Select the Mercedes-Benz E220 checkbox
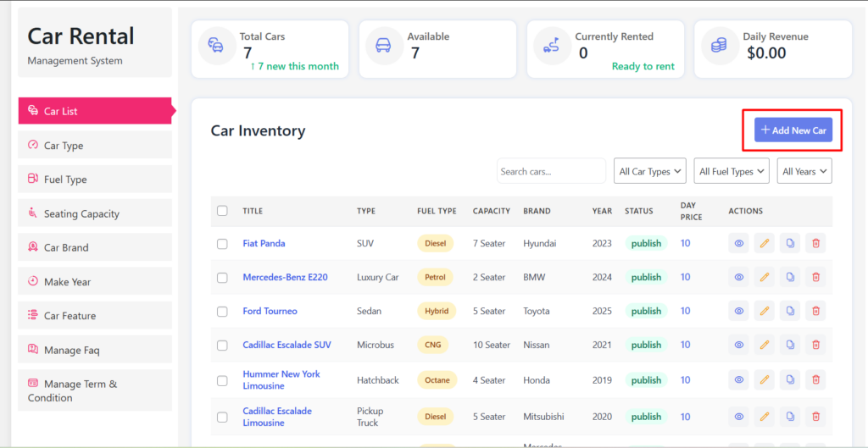The height and width of the screenshot is (448, 868). click(x=222, y=278)
